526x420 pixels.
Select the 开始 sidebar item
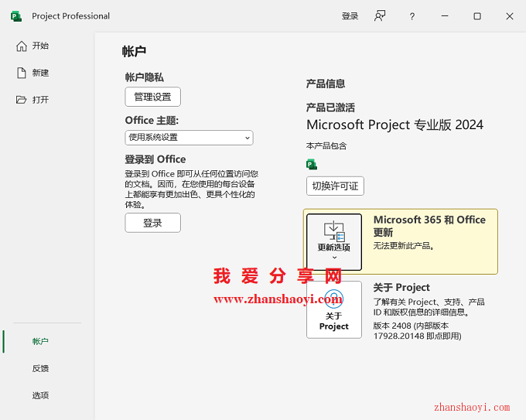[x=40, y=46]
